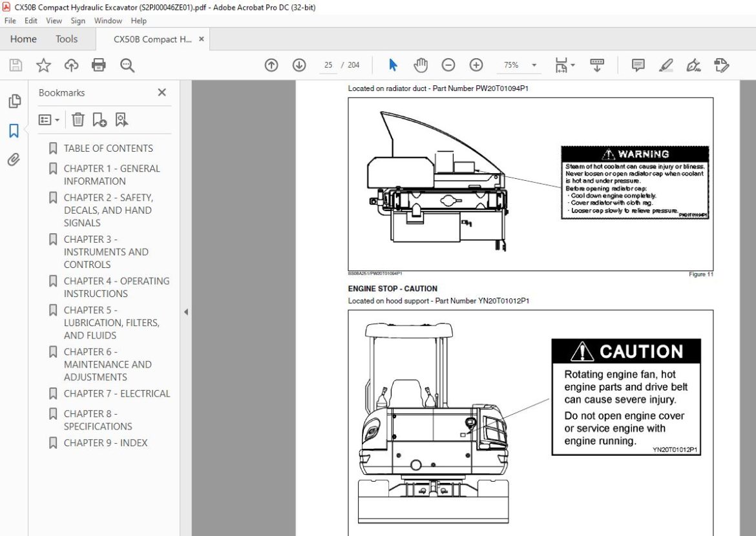Open Chapter 8 Specifications bookmark

click(98, 420)
